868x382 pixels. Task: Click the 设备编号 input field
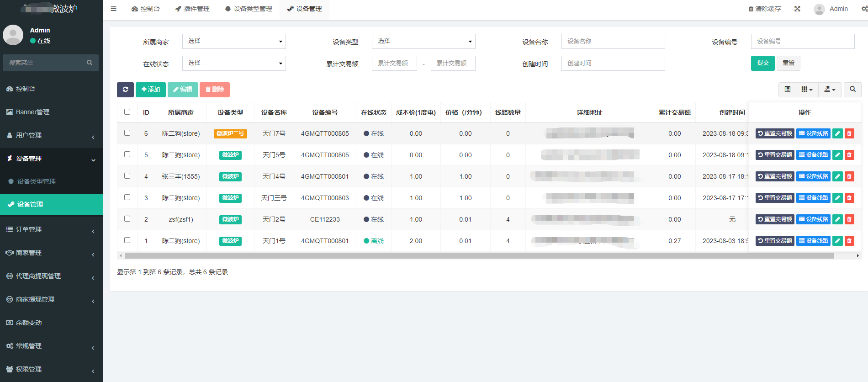tap(803, 41)
